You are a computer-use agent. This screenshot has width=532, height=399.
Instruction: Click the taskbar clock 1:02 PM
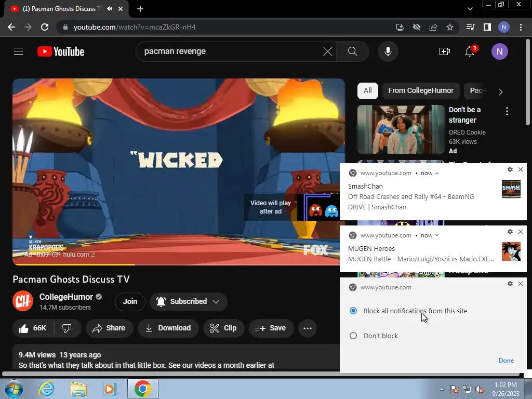point(506,389)
